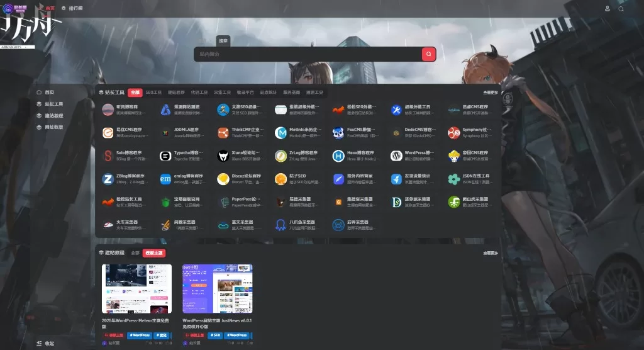Open the WordPress site icon
This screenshot has width=644, height=350.
tap(396, 155)
